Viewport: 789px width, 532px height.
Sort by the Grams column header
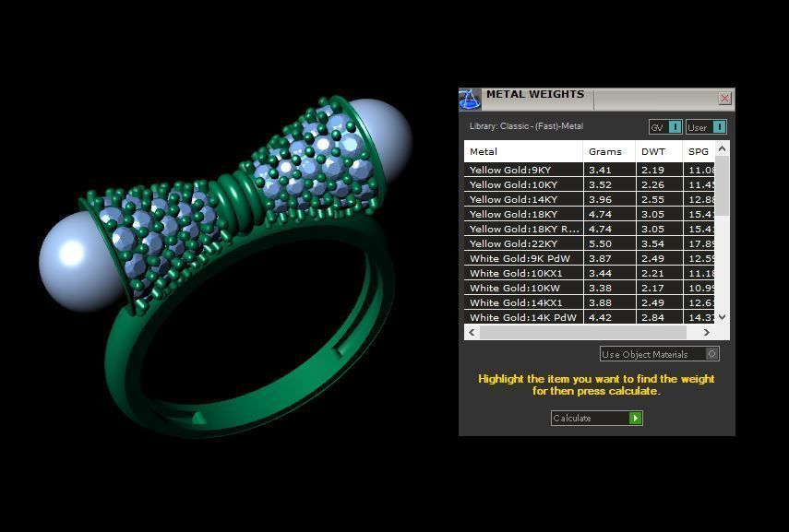tap(609, 151)
